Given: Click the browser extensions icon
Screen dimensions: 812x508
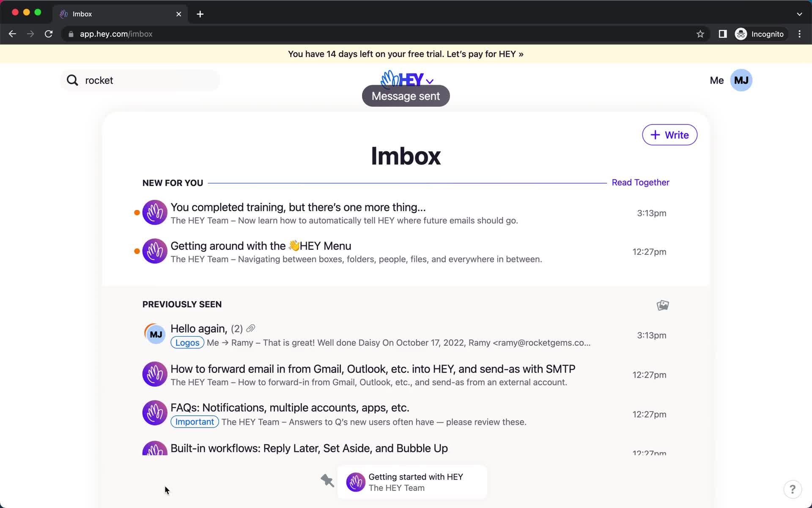Looking at the screenshot, I should 722,34.
